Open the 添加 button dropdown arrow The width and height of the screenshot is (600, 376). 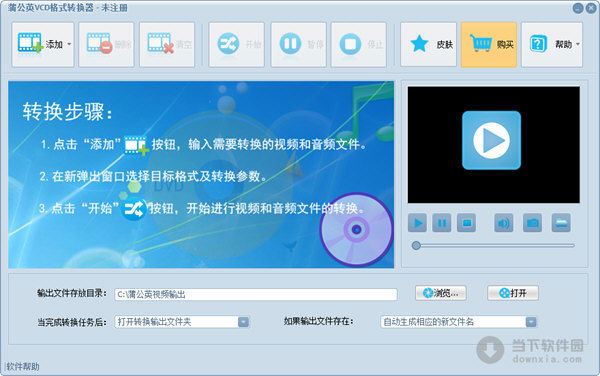click(69, 44)
